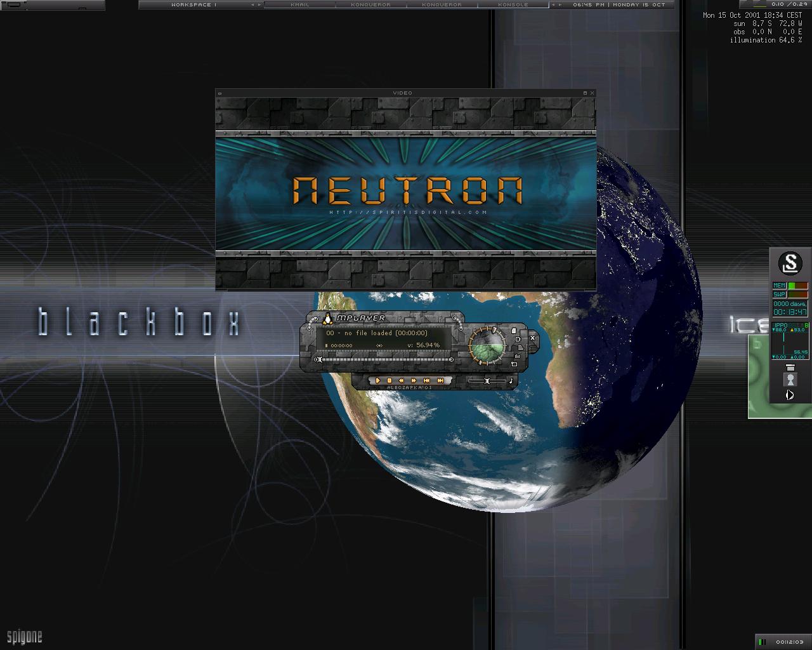Image resolution: width=812 pixels, height=650 pixels.
Task: Click the keyhole lock dock icon
Action: tap(790, 380)
